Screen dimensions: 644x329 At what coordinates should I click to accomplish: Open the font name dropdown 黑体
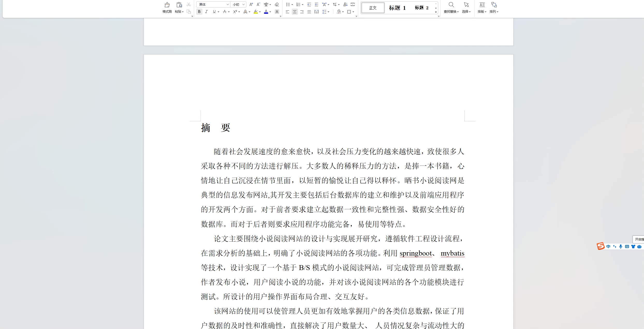pyautogui.click(x=228, y=4)
